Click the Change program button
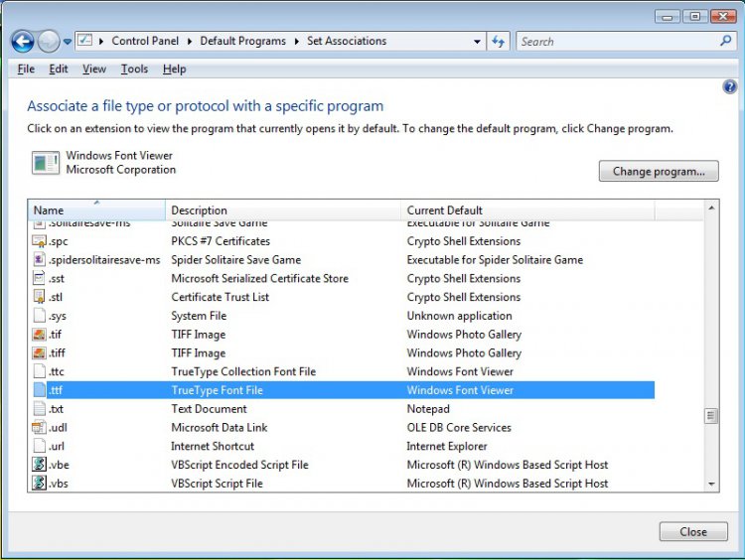Image resolution: width=745 pixels, height=560 pixels. (x=659, y=171)
